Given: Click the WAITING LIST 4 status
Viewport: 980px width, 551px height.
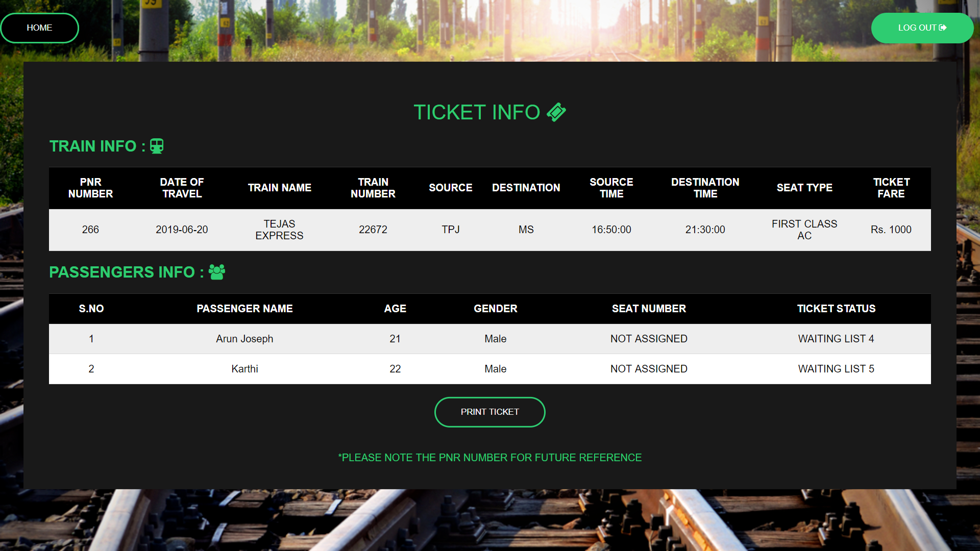Looking at the screenshot, I should click(x=836, y=339).
